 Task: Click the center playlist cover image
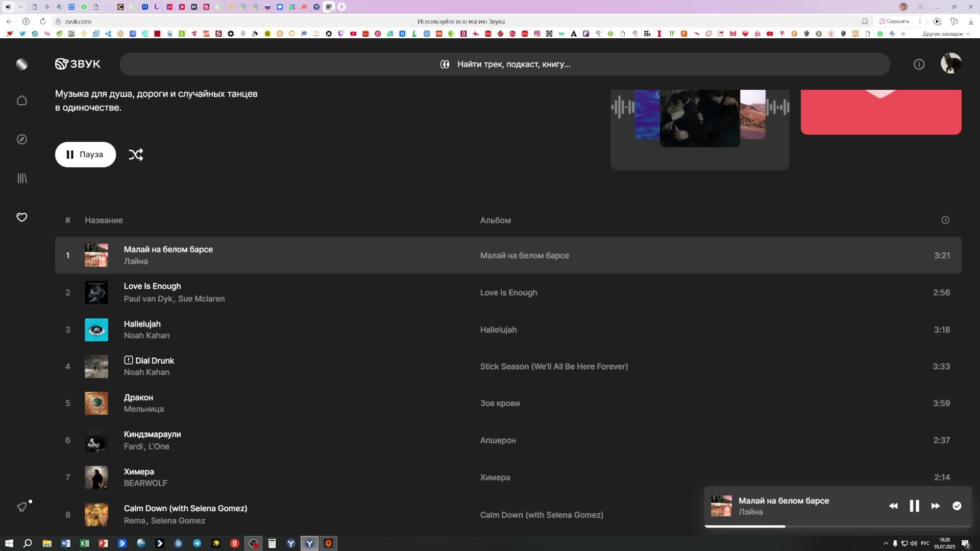(x=700, y=118)
